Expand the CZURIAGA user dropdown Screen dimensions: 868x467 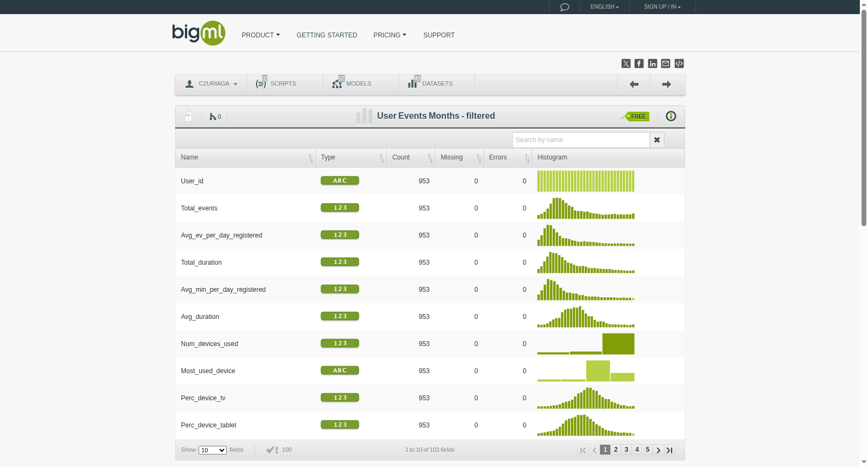point(211,84)
